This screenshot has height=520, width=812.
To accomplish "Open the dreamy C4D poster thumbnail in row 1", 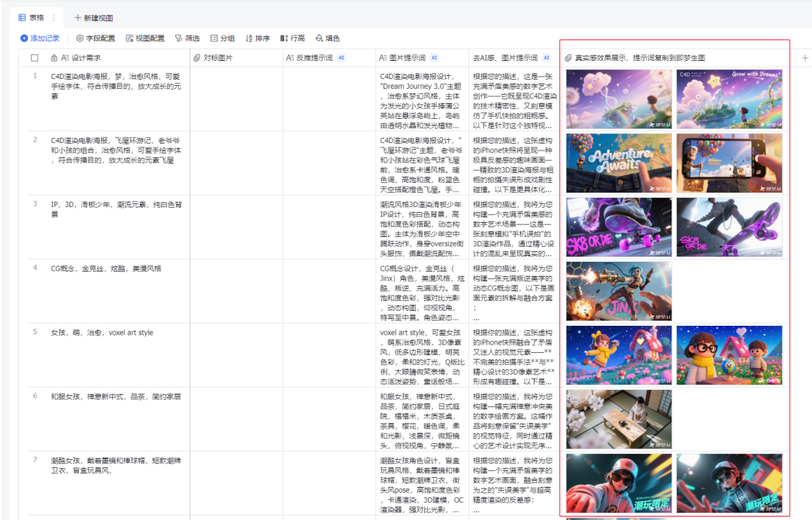I will pos(618,99).
